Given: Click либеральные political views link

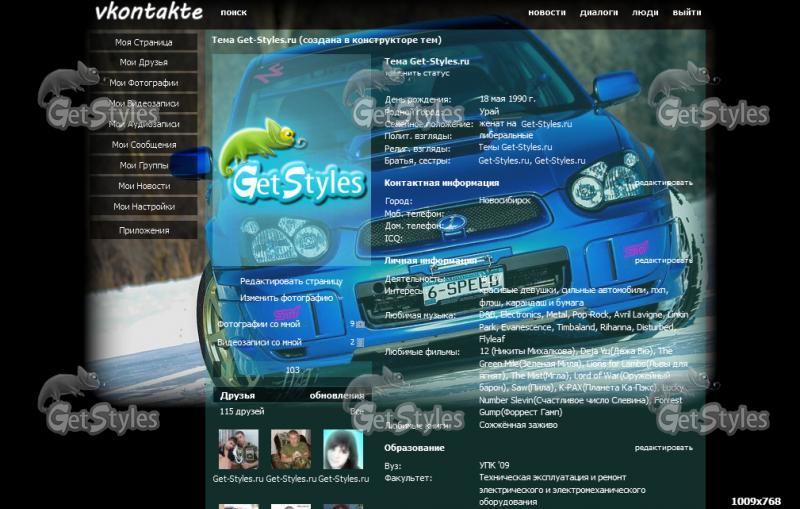Looking at the screenshot, I should [506, 136].
